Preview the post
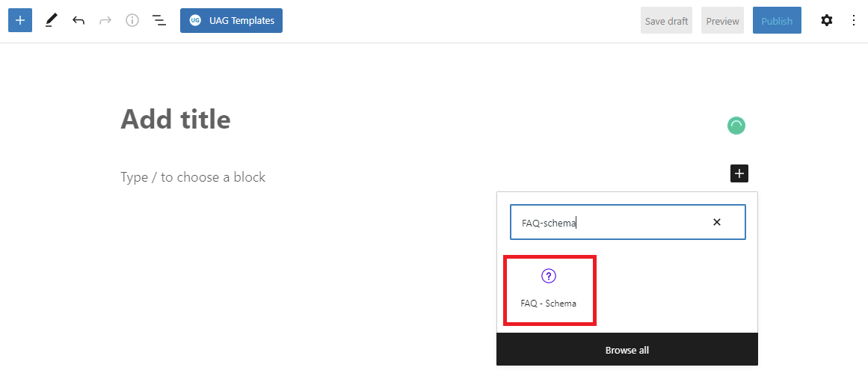Screen dimensions: 868x391 722,21
